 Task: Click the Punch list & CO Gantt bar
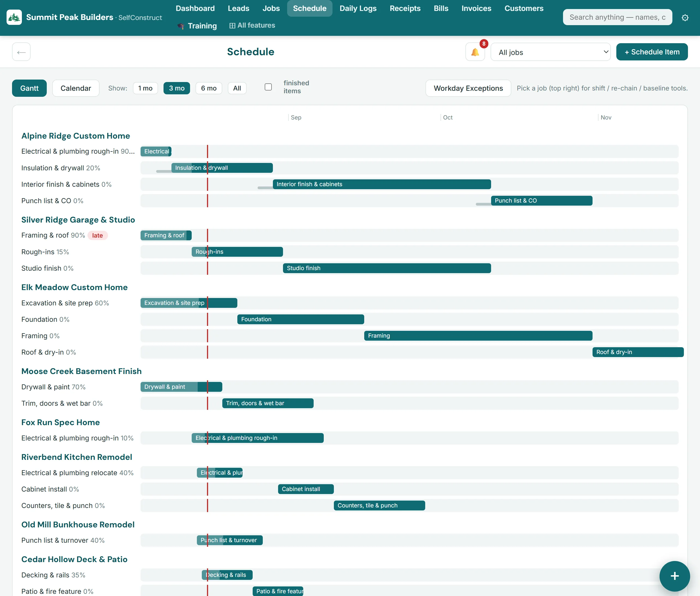(x=542, y=201)
